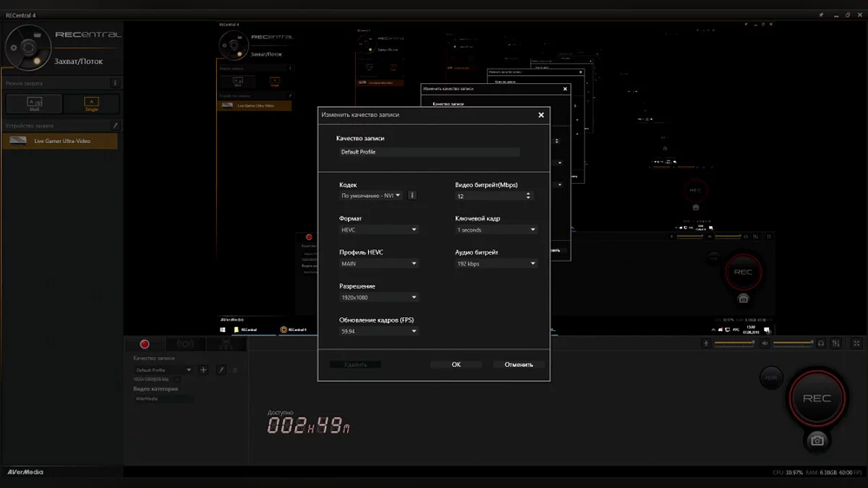Click the Default Profile name field in the dialog
868x488 pixels.
coord(429,152)
